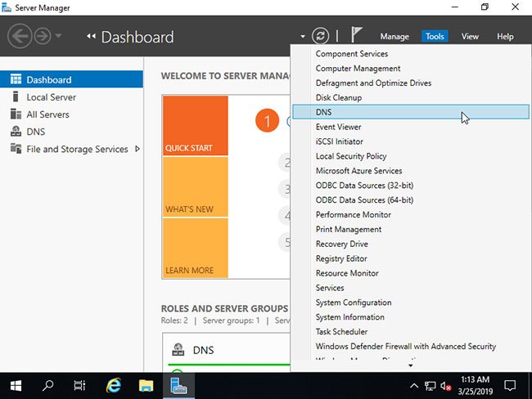The width and height of the screenshot is (532, 399).
Task: Open the Manage menu
Action: click(394, 36)
